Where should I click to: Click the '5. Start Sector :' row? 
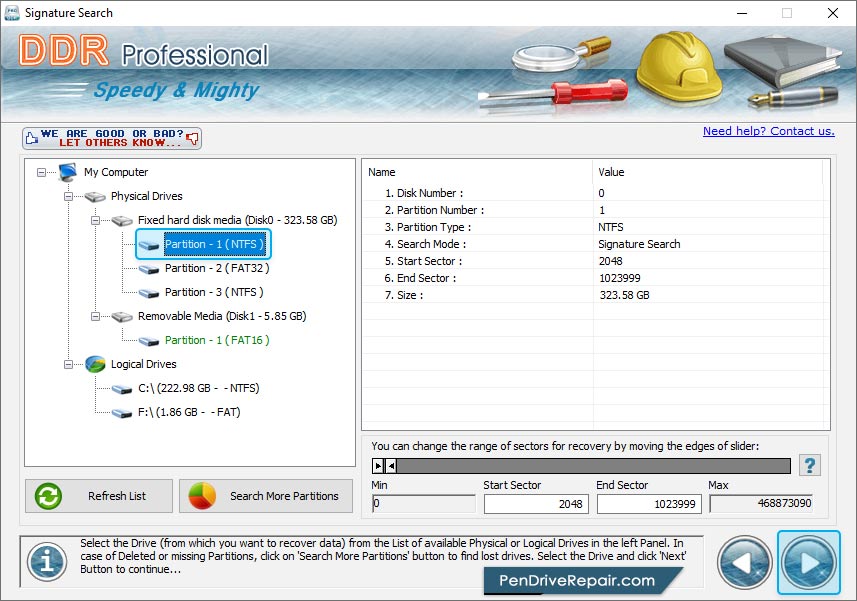click(595, 261)
